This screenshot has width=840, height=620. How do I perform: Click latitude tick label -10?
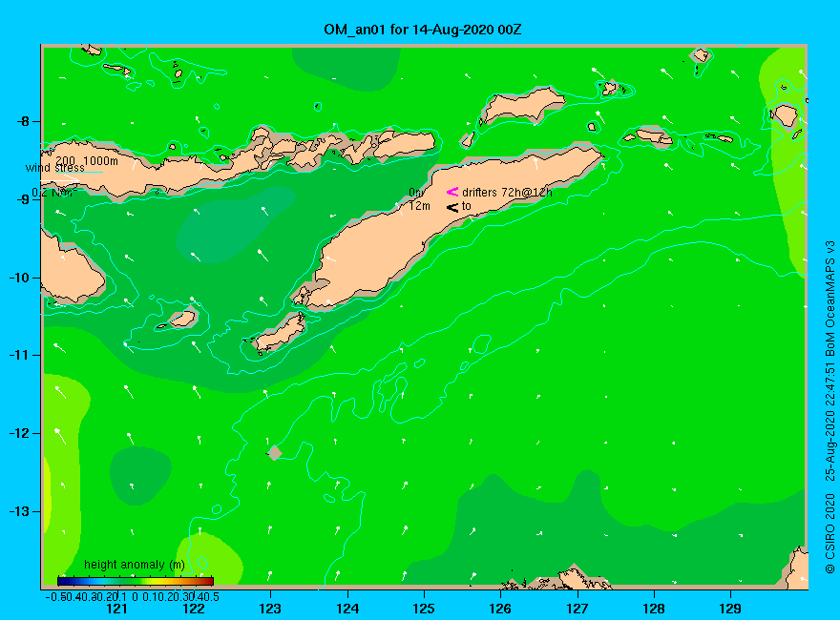[x=18, y=278]
